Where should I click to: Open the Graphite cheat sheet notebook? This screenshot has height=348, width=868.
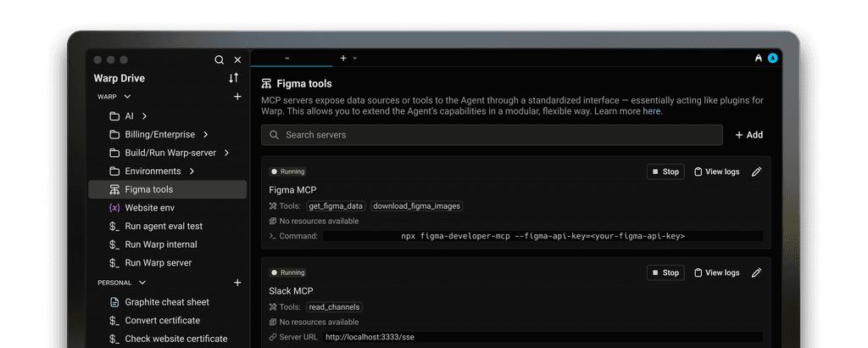[167, 302]
